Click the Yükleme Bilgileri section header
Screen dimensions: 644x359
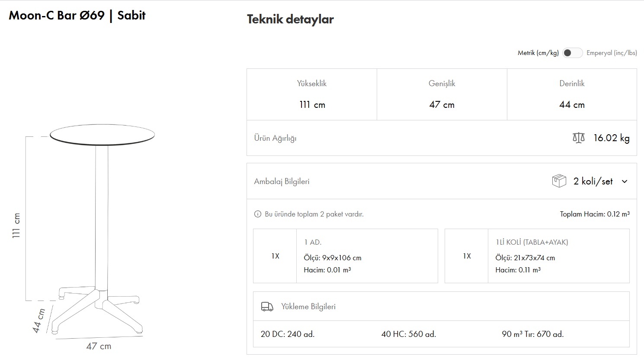(x=308, y=307)
